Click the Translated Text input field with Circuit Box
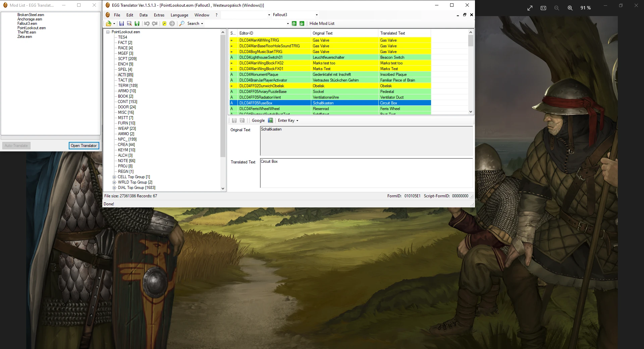The height and width of the screenshot is (349, 644). (366, 173)
